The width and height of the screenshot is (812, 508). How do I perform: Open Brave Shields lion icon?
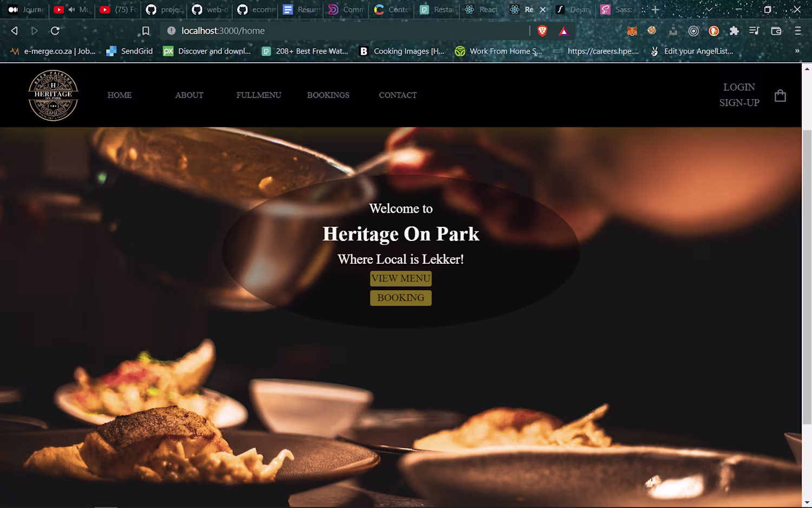pyautogui.click(x=542, y=31)
